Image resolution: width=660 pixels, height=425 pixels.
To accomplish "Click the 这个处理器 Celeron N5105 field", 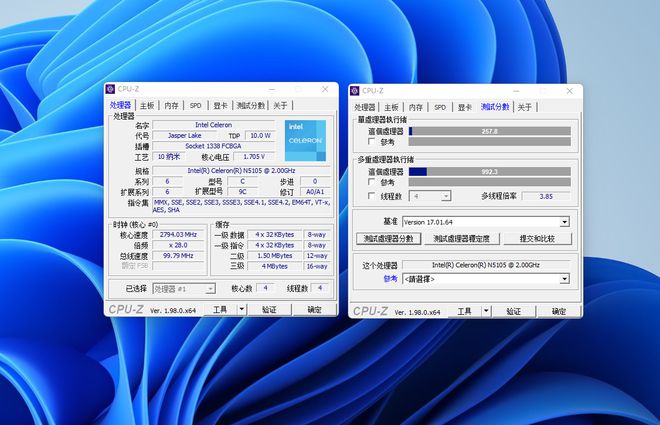I will [486, 265].
